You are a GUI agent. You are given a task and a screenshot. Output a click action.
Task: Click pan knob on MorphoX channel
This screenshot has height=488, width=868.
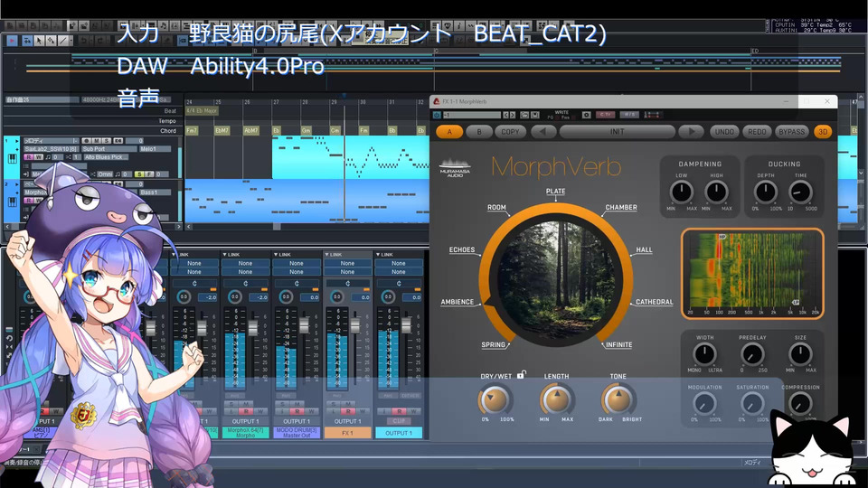[235, 297]
